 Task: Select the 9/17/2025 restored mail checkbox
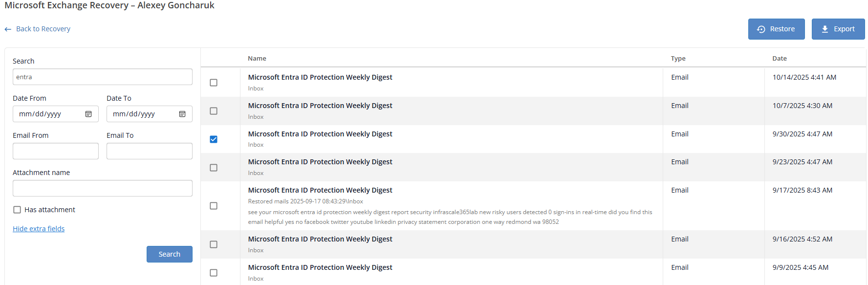point(214,206)
